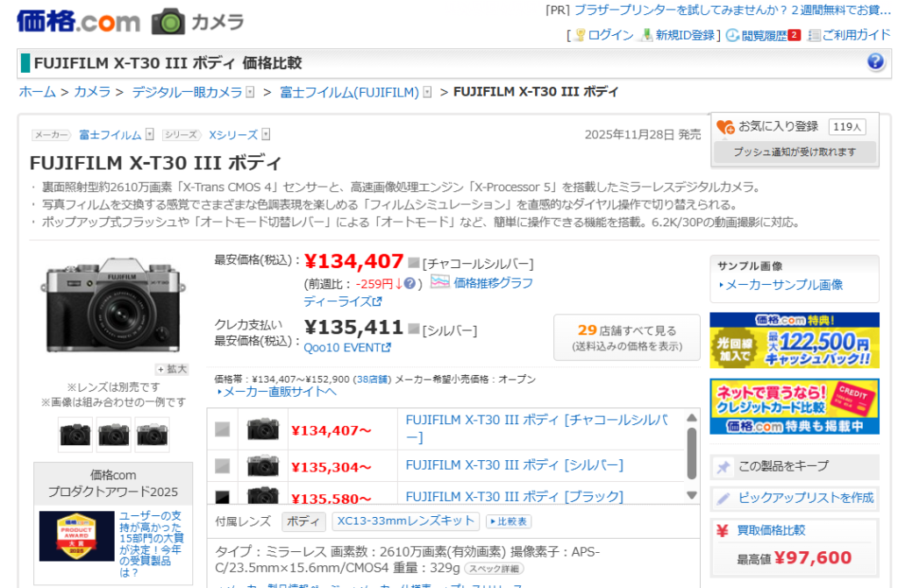The width and height of the screenshot is (898, 588).
Task: Select the charcoal silver color swatch
Action: pos(223,429)
